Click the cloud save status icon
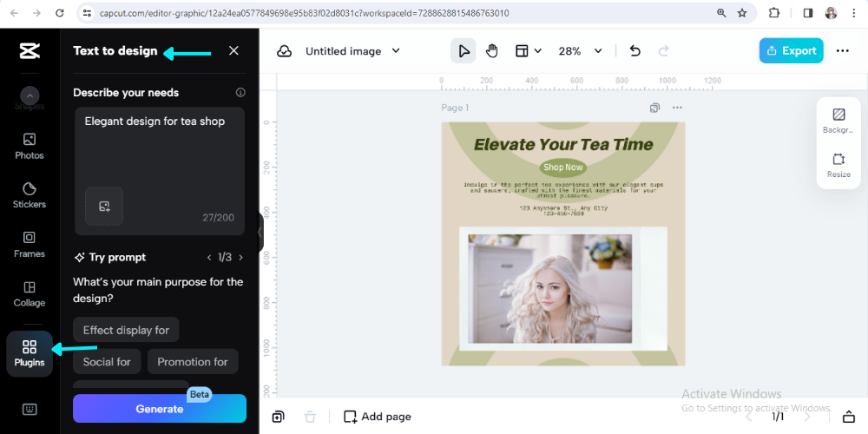Viewport: 868px width, 434px height. [x=284, y=51]
